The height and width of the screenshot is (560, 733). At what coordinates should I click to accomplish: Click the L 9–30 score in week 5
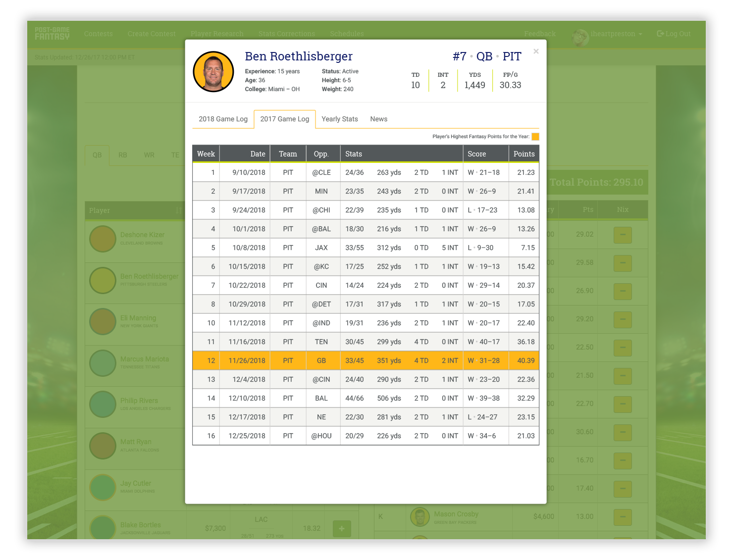coord(480,248)
